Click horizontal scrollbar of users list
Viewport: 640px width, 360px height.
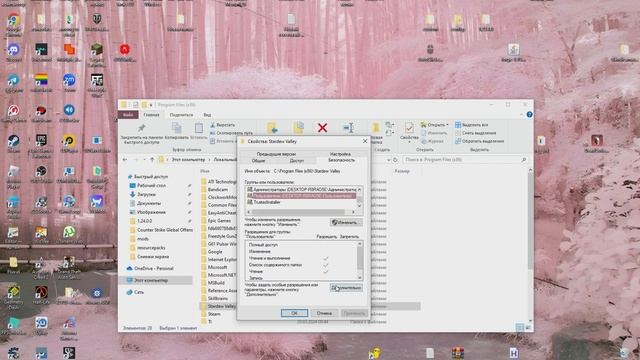tap(298, 212)
